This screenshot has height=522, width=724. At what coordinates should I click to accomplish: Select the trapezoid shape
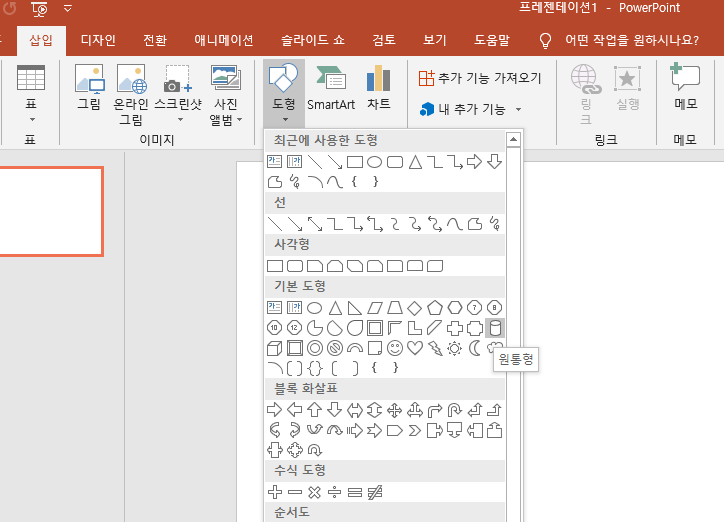(395, 308)
